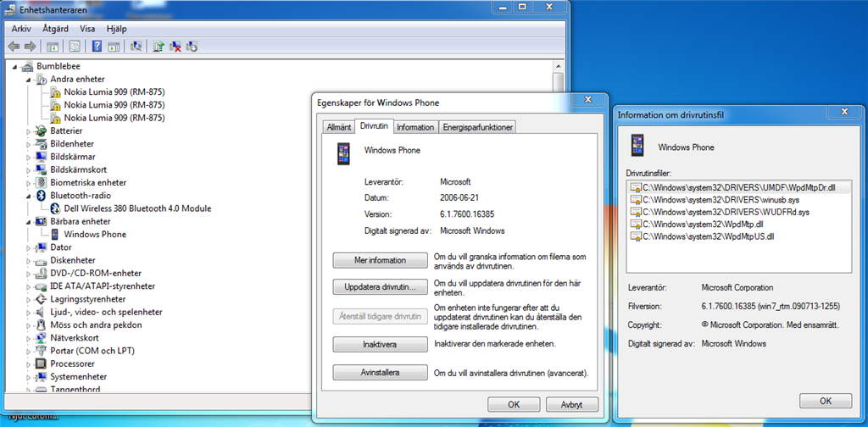The height and width of the screenshot is (427, 868).
Task: Select the Möss och andra pekdon mouse icon
Action: tap(42, 325)
